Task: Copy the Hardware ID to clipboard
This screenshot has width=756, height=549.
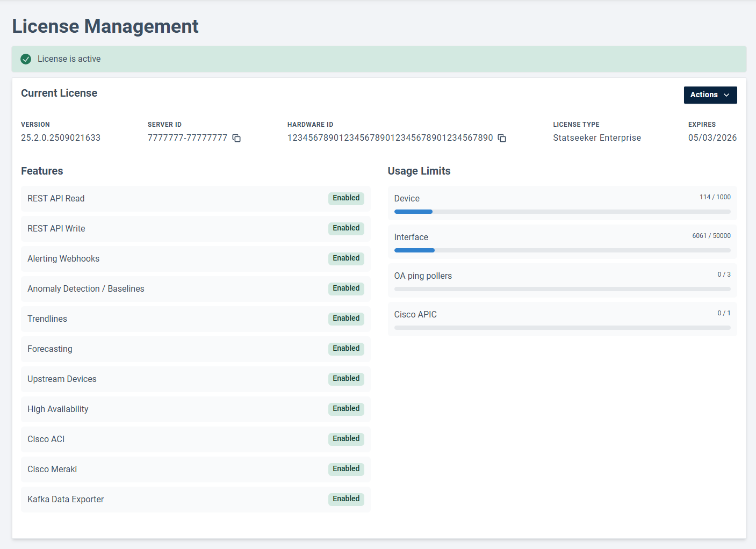Action: coord(502,138)
